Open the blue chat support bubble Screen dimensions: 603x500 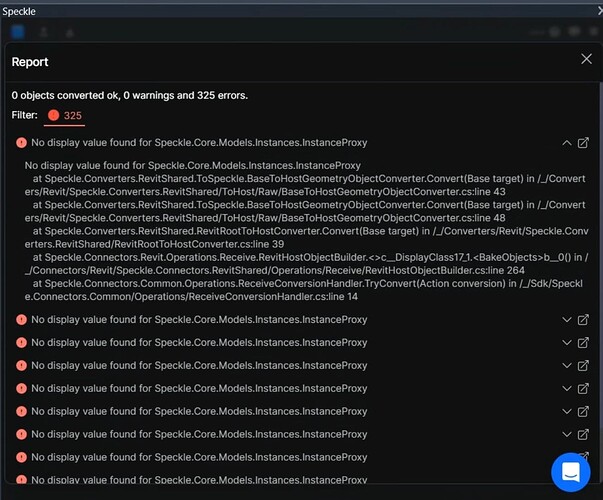(570, 472)
